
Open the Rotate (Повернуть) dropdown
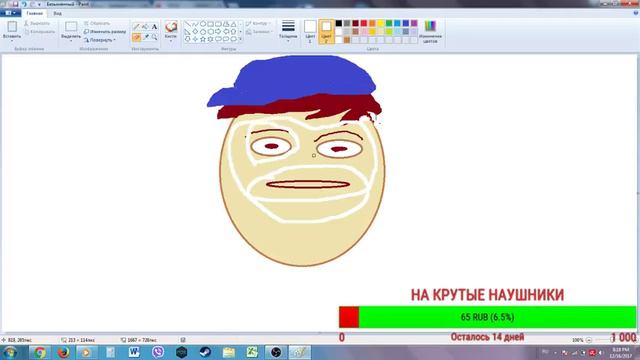[x=100, y=40]
